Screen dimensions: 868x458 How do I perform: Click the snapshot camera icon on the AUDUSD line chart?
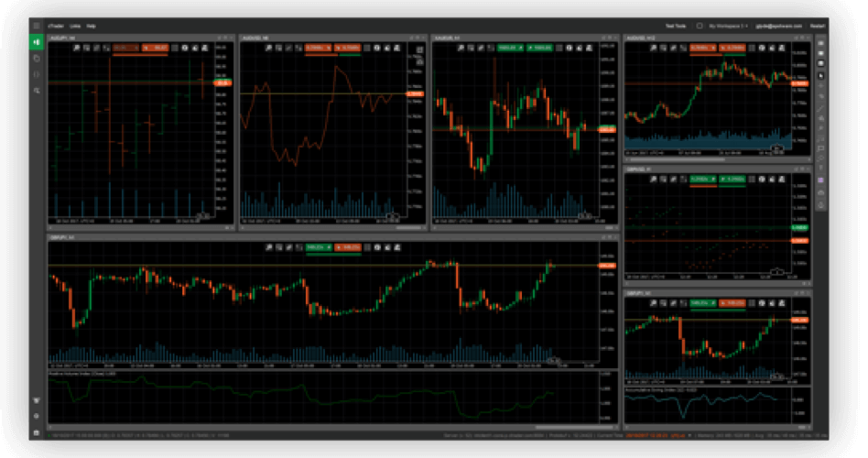pyautogui.click(x=376, y=46)
